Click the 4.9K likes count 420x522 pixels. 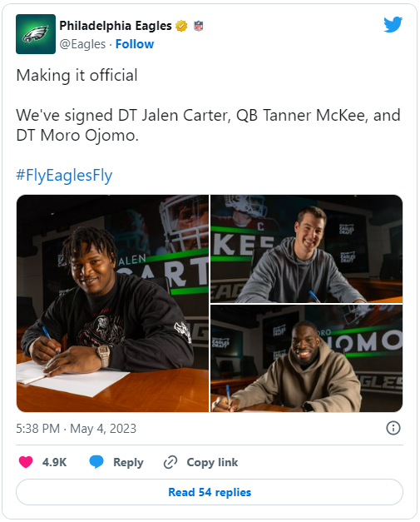55,462
